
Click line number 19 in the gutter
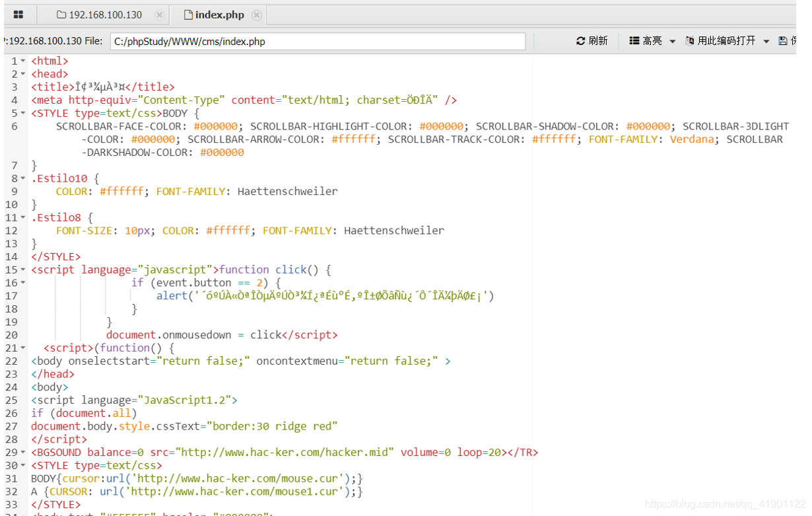(11, 322)
